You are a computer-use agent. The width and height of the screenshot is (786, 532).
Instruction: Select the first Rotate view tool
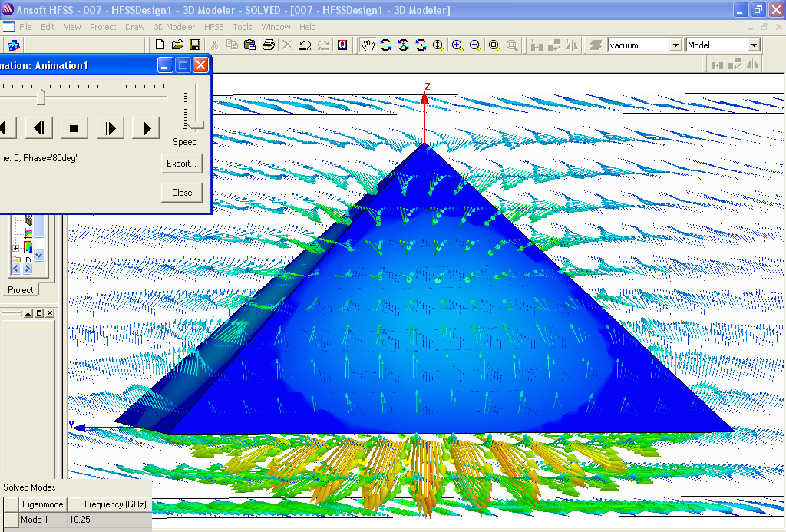(x=385, y=45)
